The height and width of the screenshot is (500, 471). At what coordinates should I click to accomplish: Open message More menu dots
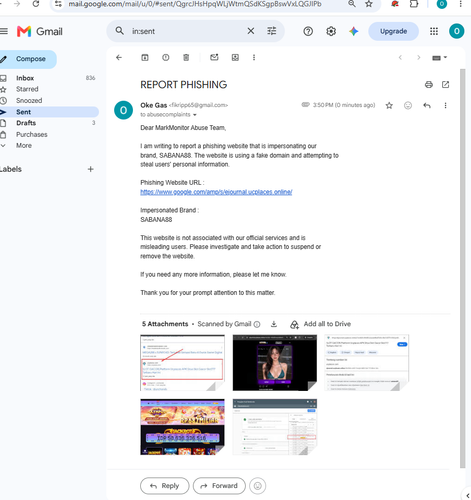[x=445, y=106]
